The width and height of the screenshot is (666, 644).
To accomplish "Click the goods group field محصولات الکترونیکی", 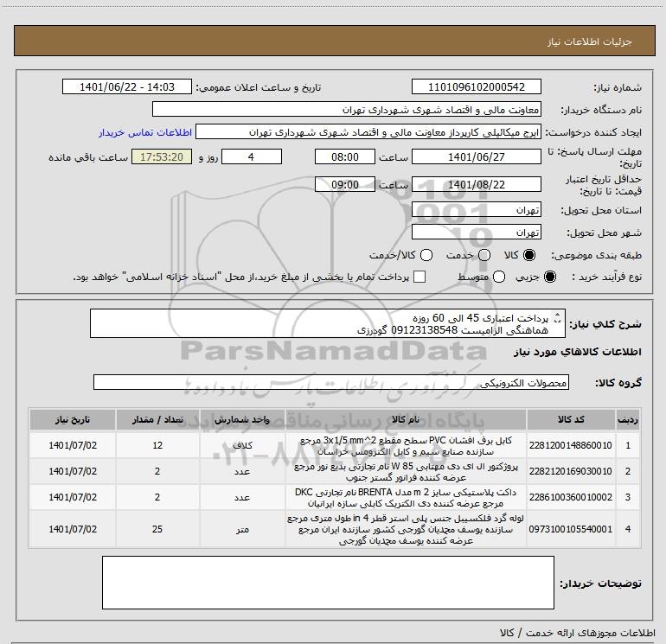I will [x=331, y=382].
